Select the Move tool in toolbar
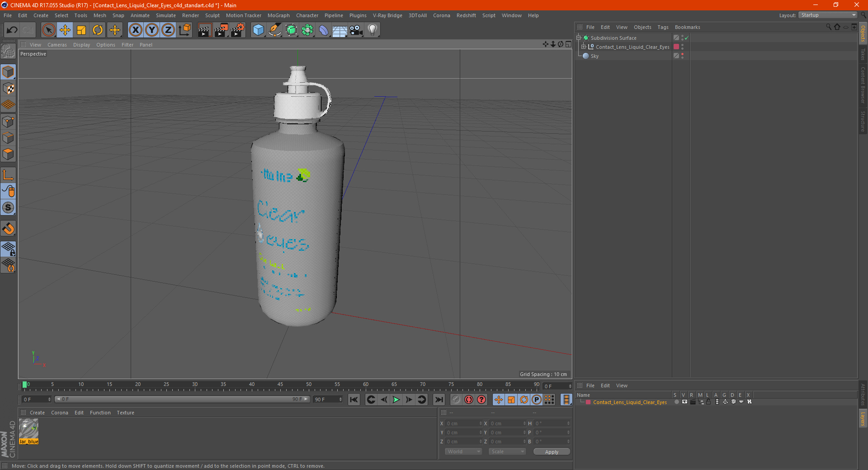This screenshot has height=470, width=868. click(65, 30)
